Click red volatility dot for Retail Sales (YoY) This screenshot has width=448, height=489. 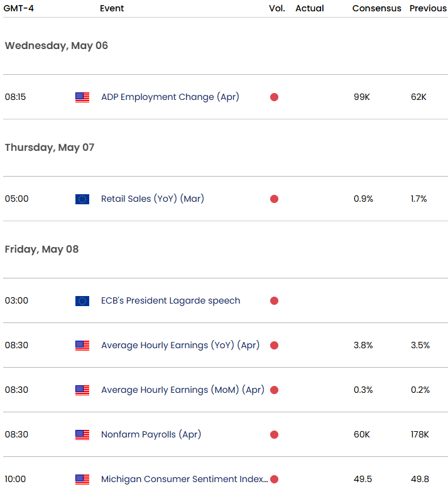275,199
